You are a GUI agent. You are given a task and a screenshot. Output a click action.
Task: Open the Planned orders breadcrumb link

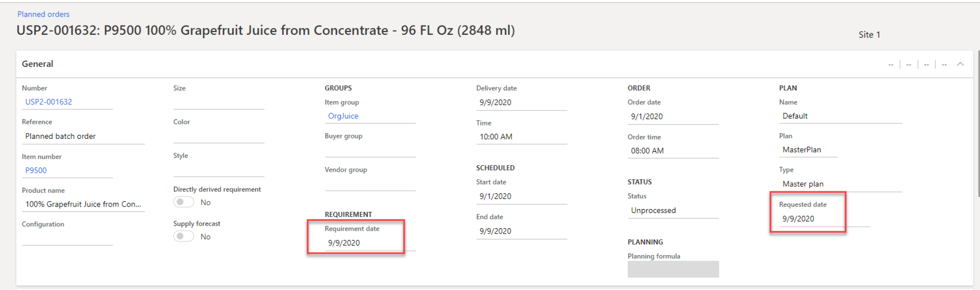(44, 14)
